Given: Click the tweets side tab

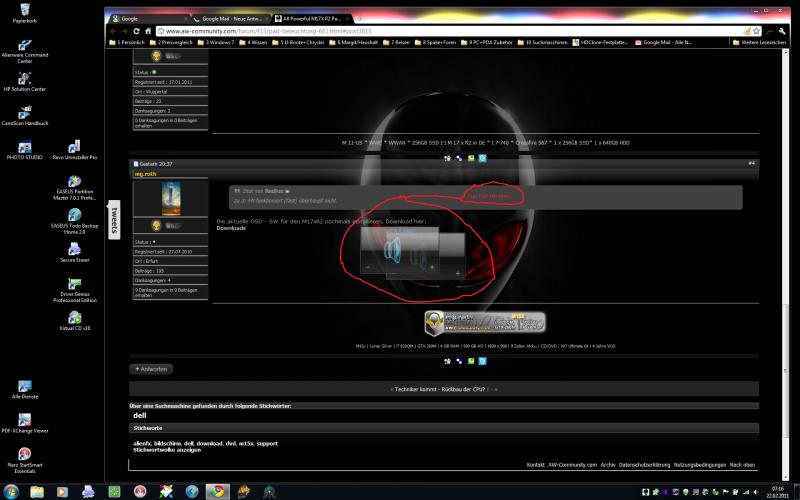Looking at the screenshot, I should coord(114,220).
